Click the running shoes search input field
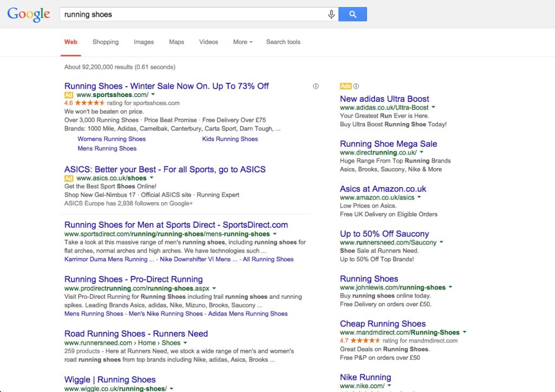This screenshot has height=392, width=555. pyautogui.click(x=194, y=14)
